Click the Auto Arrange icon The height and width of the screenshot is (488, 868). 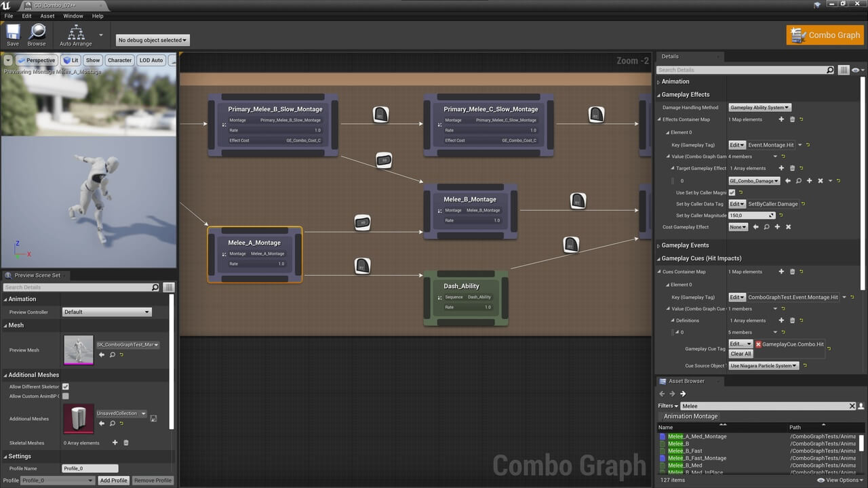tap(77, 32)
